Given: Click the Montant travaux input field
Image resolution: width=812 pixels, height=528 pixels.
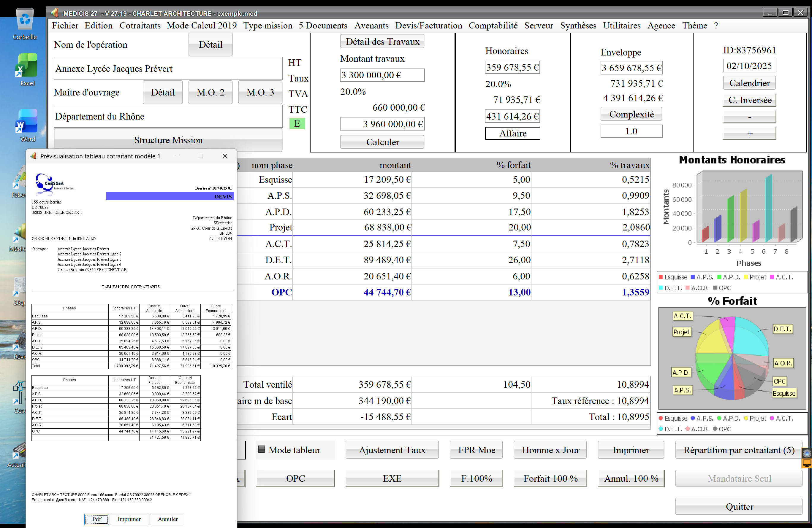Looking at the screenshot, I should tap(382, 75).
